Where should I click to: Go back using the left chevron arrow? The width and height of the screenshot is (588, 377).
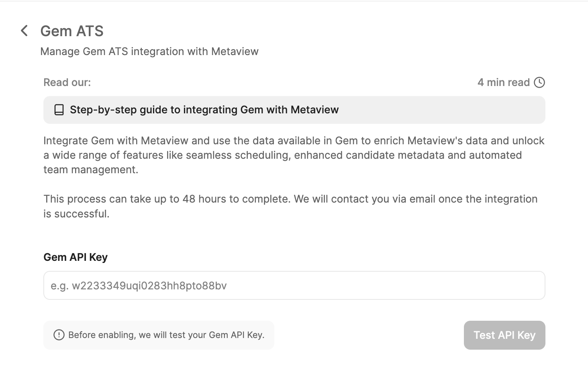[x=24, y=31]
